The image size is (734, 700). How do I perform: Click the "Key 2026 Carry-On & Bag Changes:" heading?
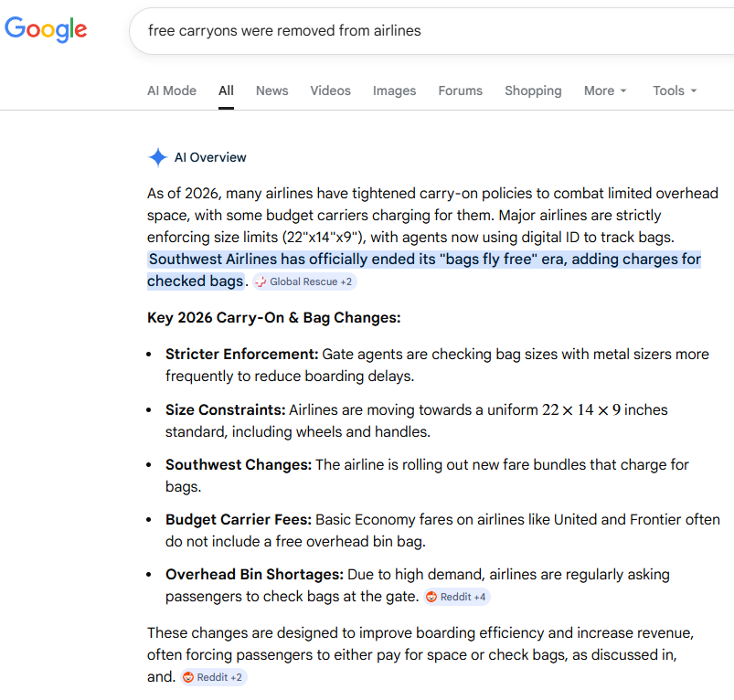tap(274, 318)
